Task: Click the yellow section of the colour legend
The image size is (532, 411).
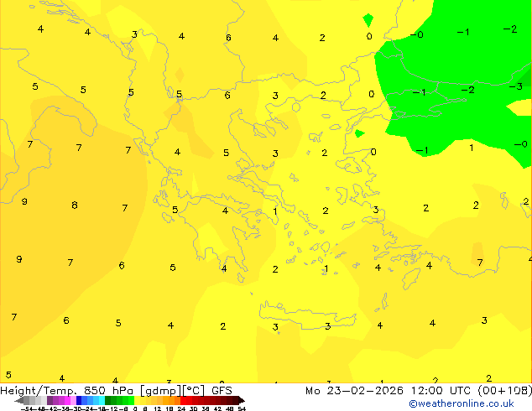Action: tap(143, 400)
